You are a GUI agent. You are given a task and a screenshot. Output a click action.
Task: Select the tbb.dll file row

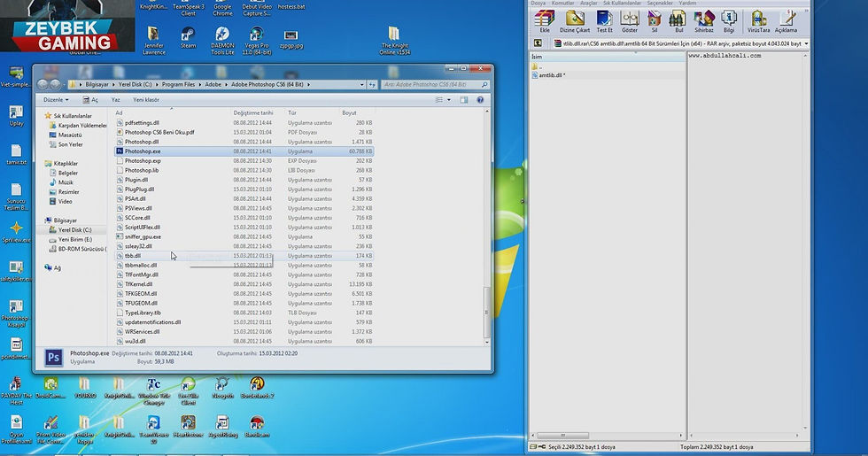click(244, 256)
